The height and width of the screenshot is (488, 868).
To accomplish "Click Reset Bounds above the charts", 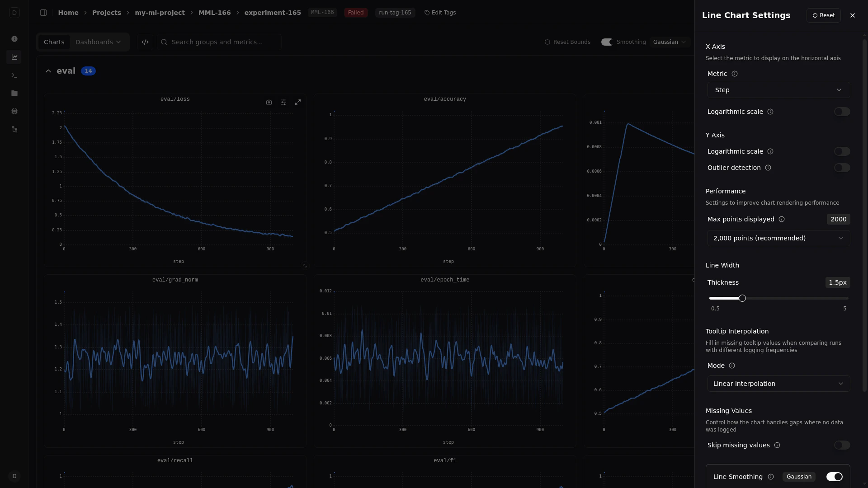I will point(567,42).
